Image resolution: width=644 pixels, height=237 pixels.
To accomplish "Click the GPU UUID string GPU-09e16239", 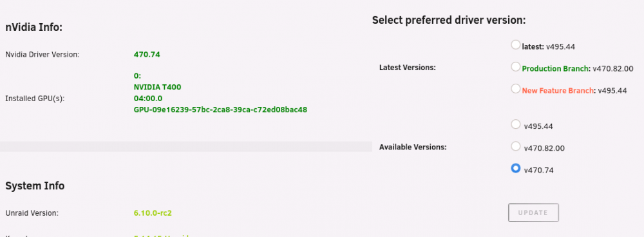I will pos(220,109).
